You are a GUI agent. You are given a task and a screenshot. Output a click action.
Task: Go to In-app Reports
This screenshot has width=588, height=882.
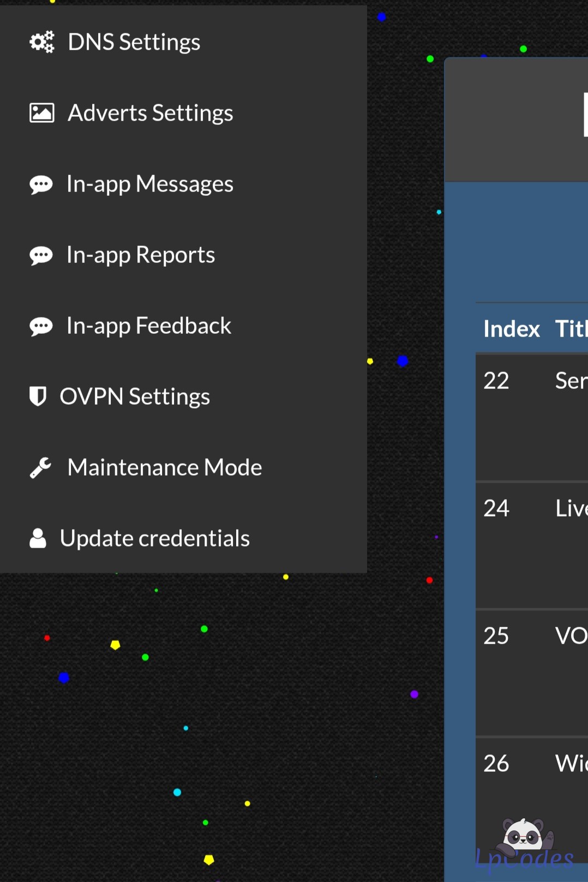(183, 255)
